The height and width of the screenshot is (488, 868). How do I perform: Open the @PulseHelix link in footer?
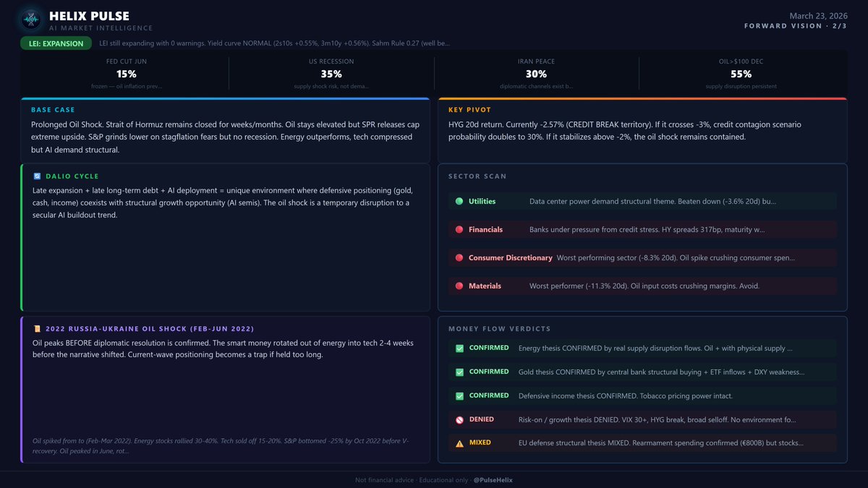point(494,480)
